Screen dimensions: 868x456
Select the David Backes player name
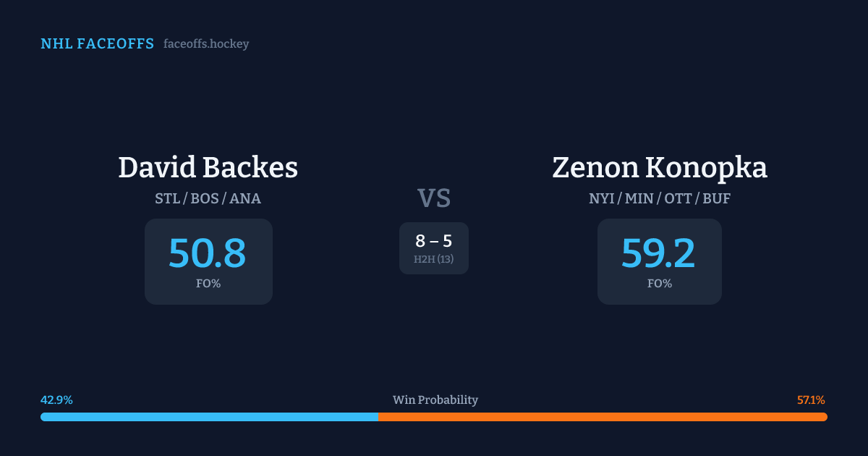tap(208, 168)
